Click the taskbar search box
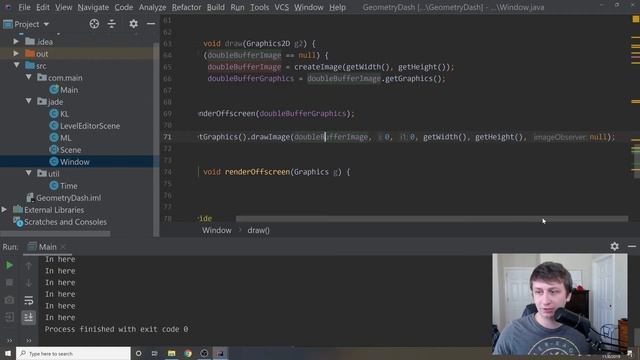Image resolution: width=640 pixels, height=360 pixels. [x=73, y=353]
